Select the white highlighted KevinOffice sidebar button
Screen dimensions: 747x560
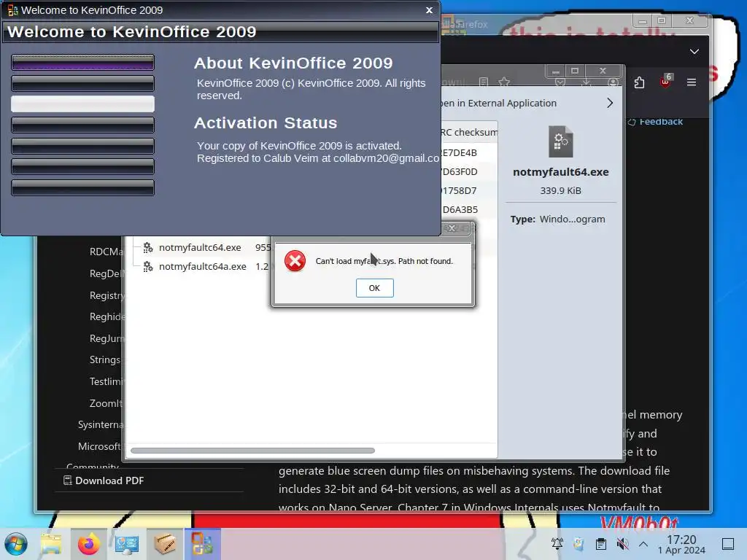tap(83, 104)
